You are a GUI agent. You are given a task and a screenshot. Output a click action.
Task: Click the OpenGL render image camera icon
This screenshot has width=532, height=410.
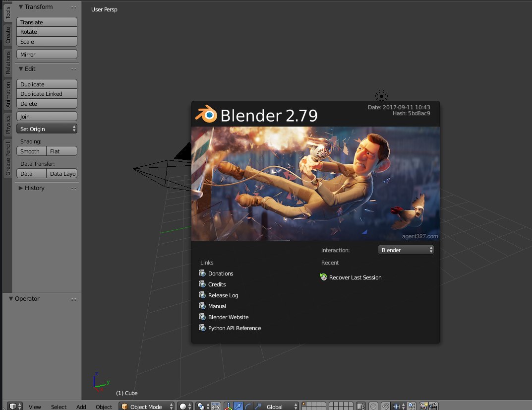pyautogui.click(x=423, y=406)
